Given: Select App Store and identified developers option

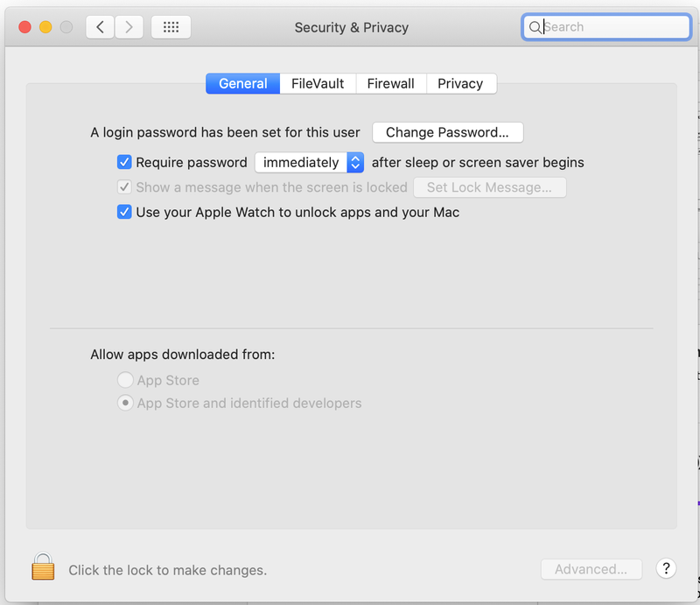Looking at the screenshot, I should tap(125, 404).
